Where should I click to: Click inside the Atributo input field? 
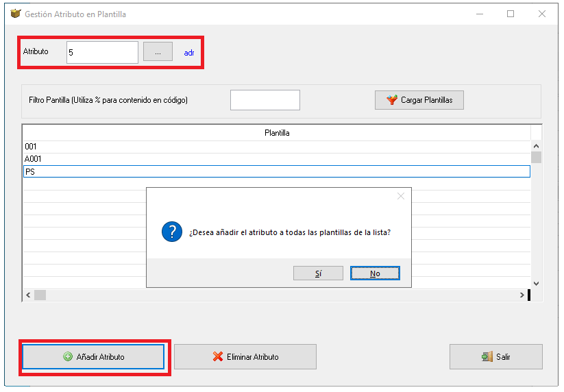102,53
